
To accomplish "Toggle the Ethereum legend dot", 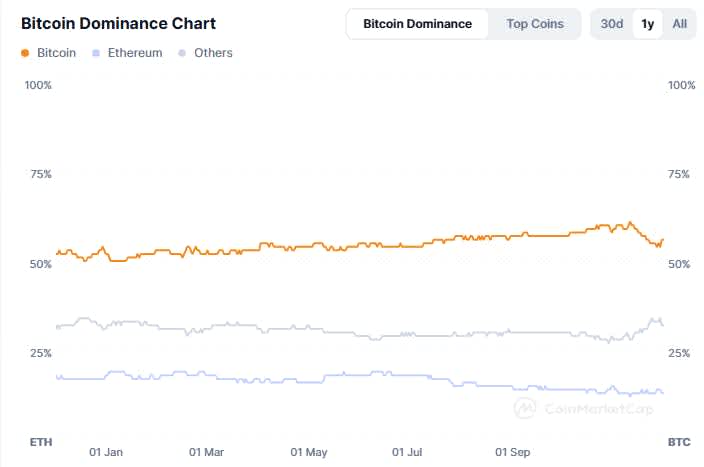I will coord(95,53).
